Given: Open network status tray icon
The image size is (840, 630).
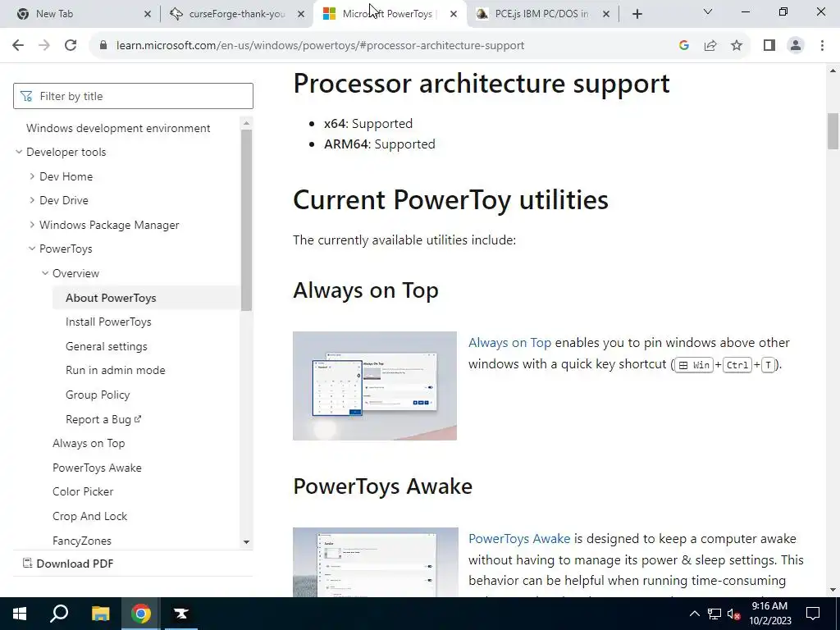Looking at the screenshot, I should tap(714, 614).
